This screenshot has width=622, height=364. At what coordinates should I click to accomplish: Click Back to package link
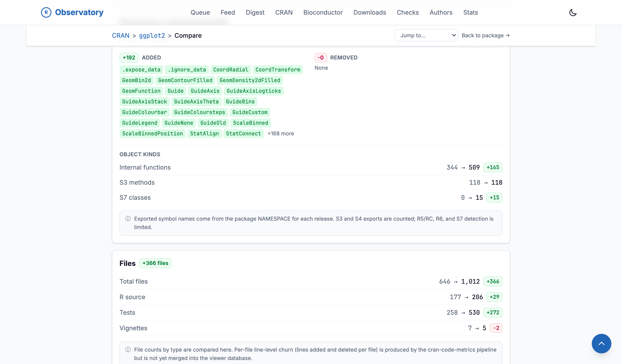pos(486,35)
